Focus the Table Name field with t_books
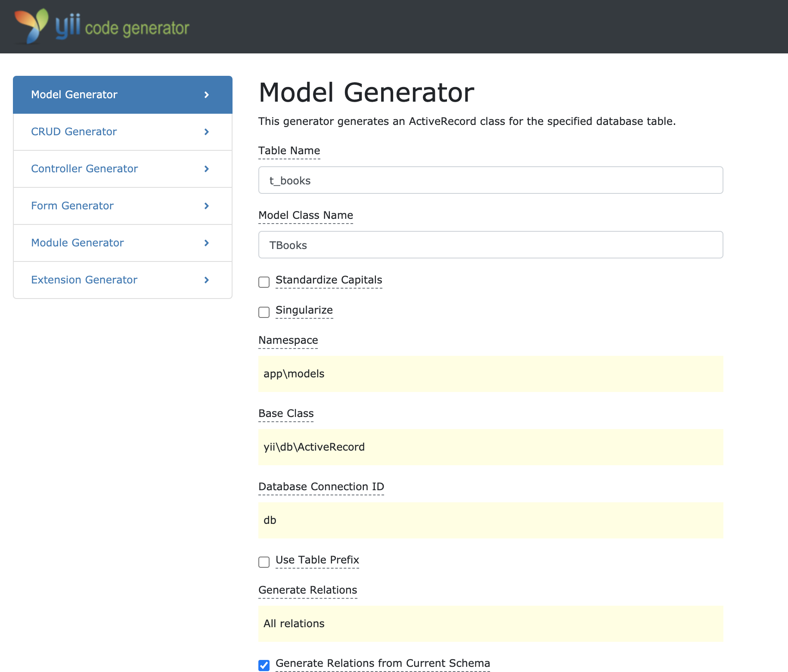 click(x=491, y=180)
